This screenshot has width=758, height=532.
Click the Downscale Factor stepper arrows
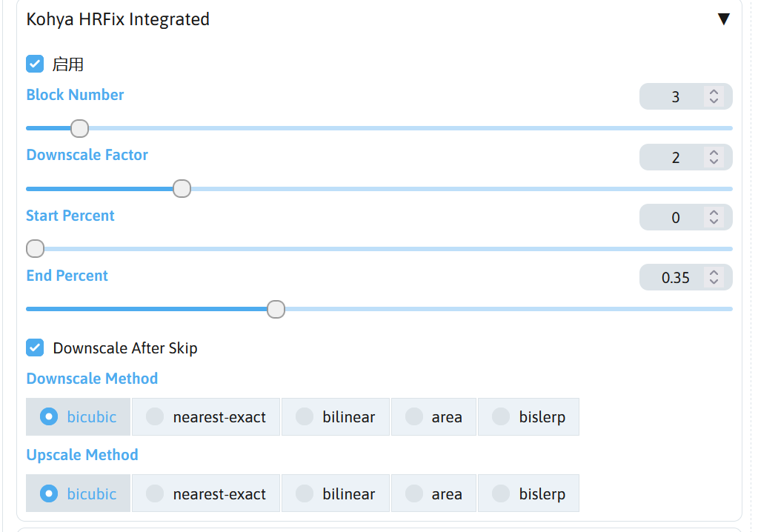pyautogui.click(x=714, y=157)
